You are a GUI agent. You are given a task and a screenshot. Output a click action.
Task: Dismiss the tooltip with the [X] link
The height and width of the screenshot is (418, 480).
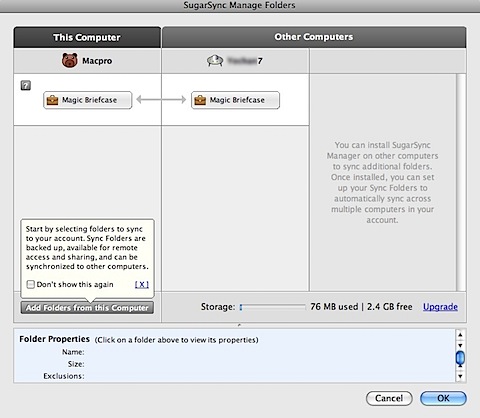pos(142,284)
